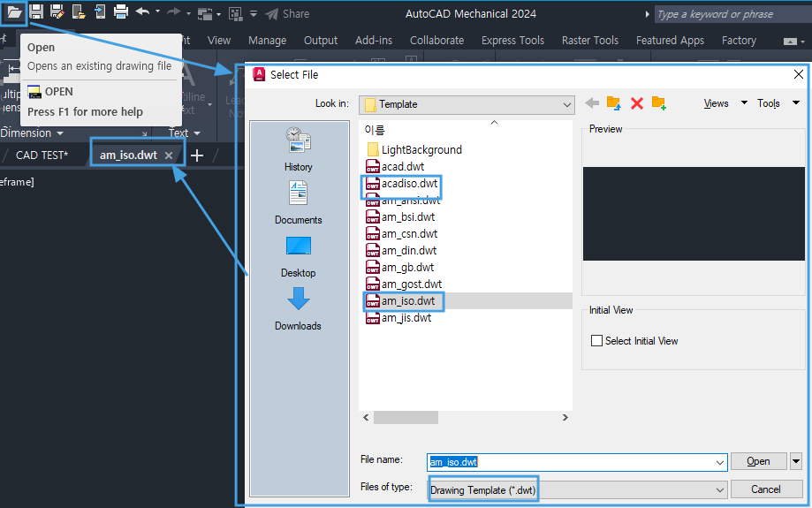812x508 pixels.
Task: Click the keyword search field
Action: point(732,14)
